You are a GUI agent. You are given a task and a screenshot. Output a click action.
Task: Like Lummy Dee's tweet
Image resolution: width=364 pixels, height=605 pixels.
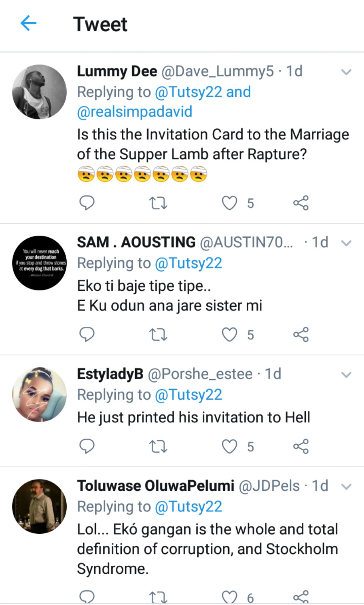point(229,203)
